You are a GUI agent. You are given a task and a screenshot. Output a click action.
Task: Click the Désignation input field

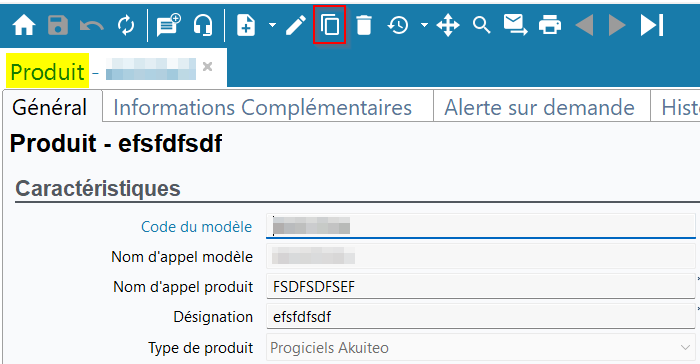pos(480,317)
